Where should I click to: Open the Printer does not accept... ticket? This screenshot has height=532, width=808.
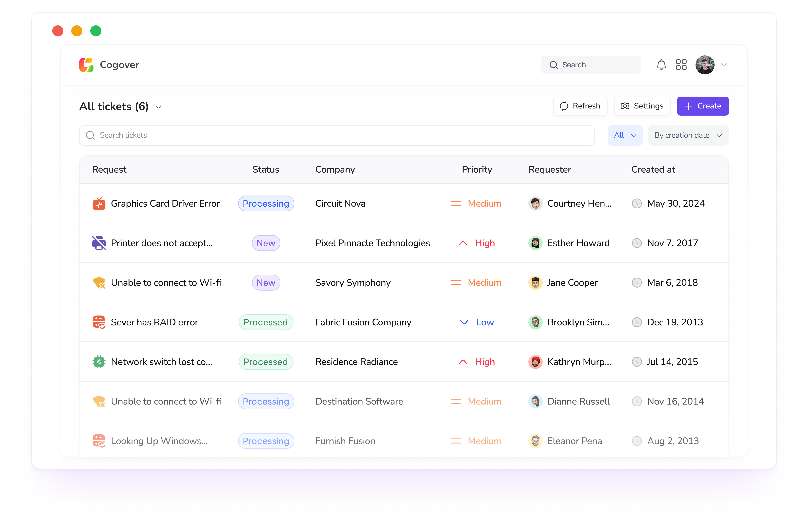click(x=162, y=243)
